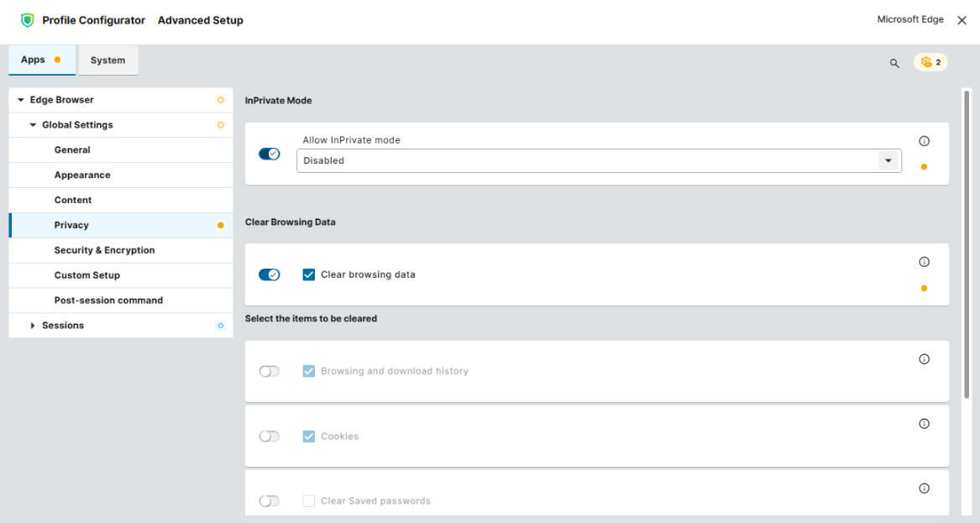980x523 pixels.
Task: Select the Sessions tree item label
Action: tap(63, 326)
